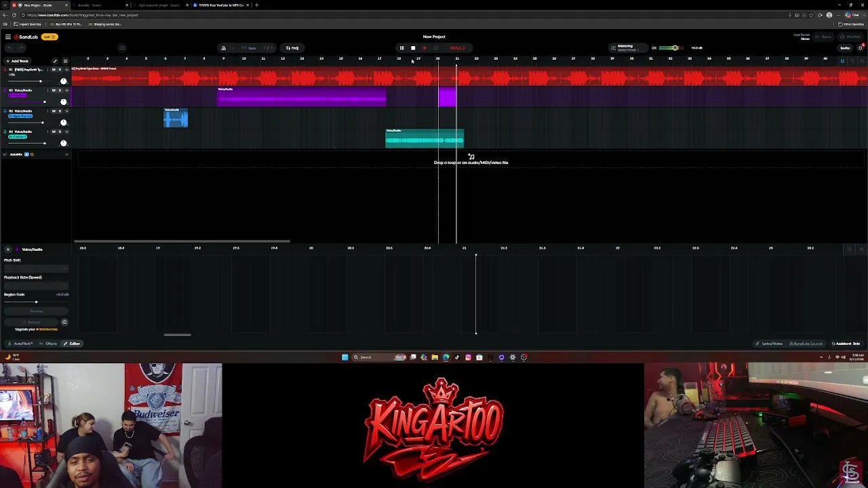Adjust the pan knob on track 03
Screen dimensions: 868x488
tap(64, 123)
